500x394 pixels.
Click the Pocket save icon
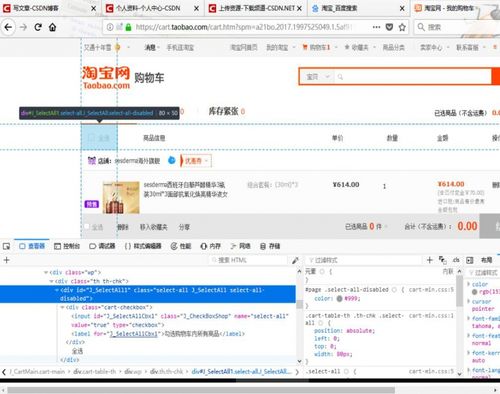[x=389, y=27]
